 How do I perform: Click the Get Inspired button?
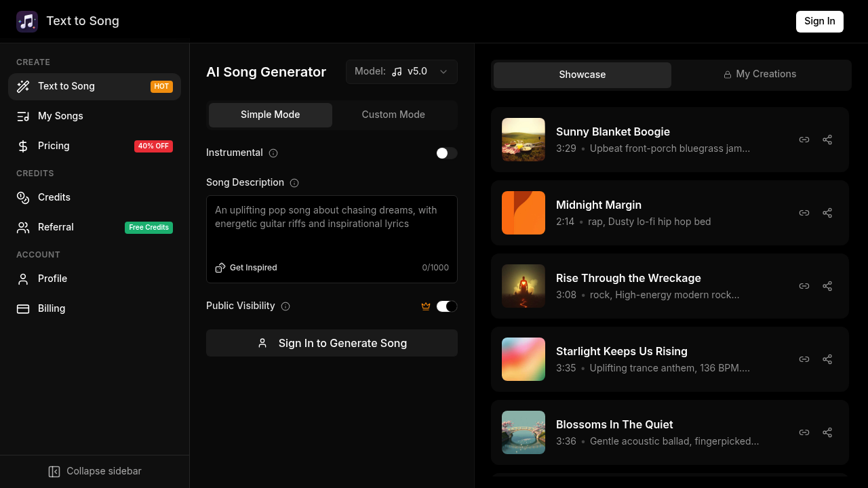(x=246, y=267)
